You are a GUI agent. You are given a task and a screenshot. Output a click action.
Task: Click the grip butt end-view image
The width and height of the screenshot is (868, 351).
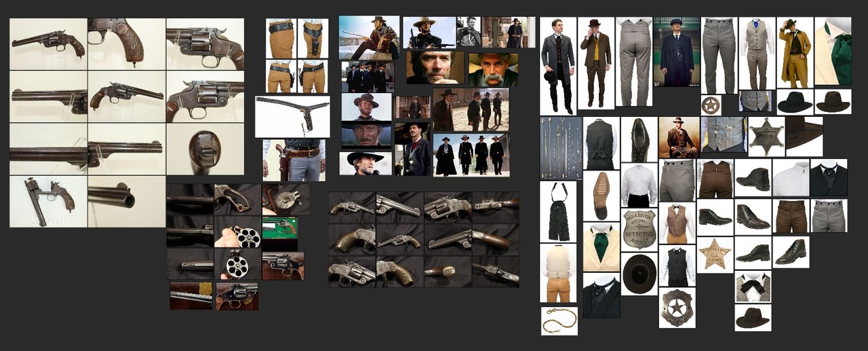point(205,149)
